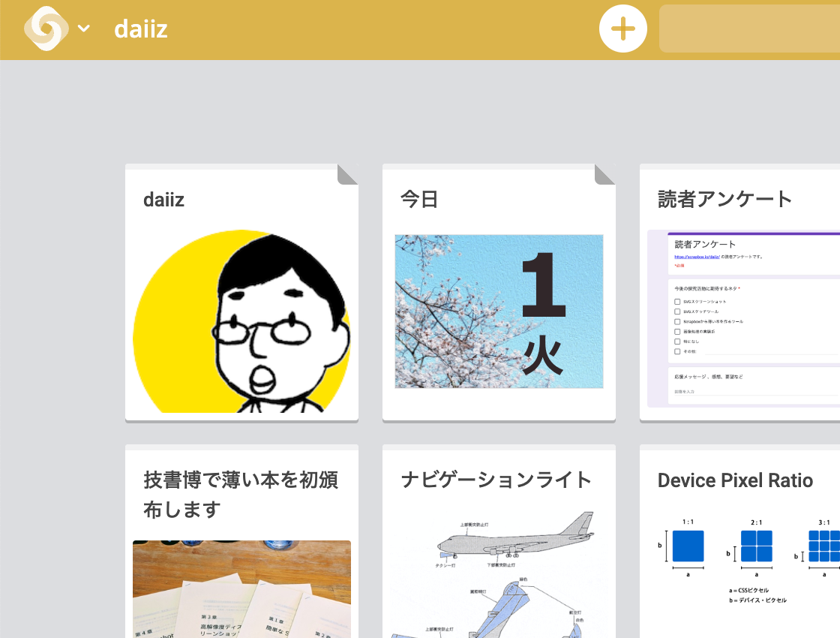Create a new page with plus button

click(622, 29)
